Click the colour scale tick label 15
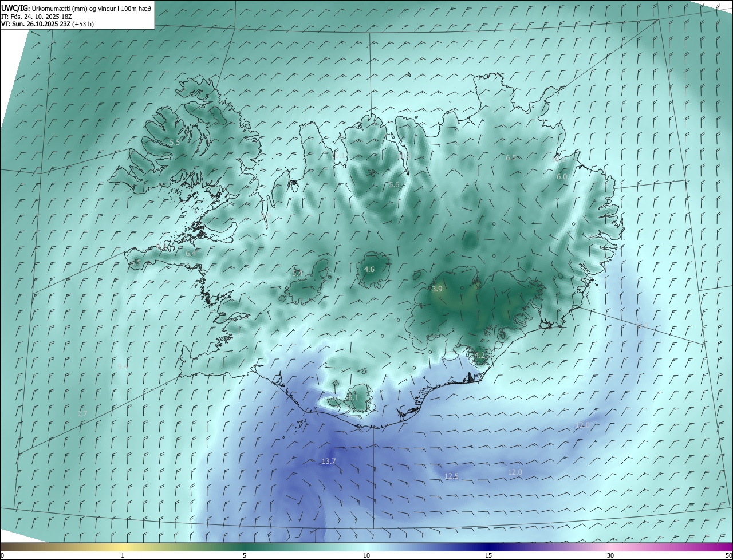The height and width of the screenshot is (560, 733). [x=488, y=556]
